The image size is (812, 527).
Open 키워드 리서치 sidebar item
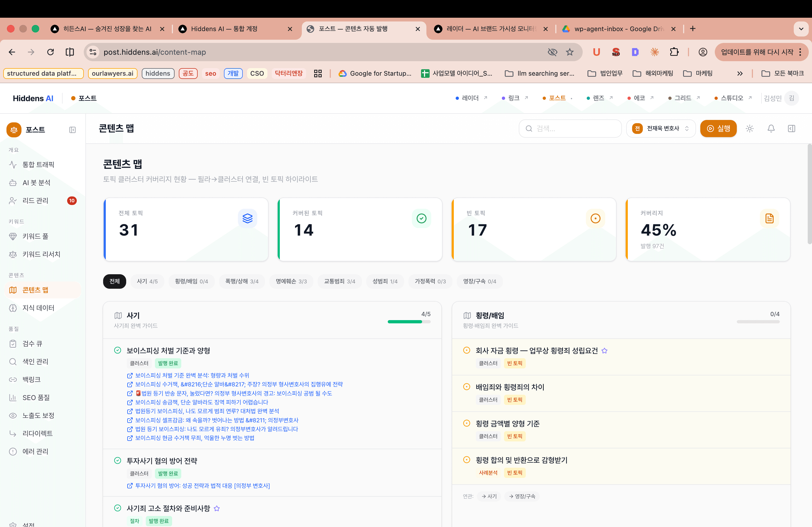click(43, 254)
